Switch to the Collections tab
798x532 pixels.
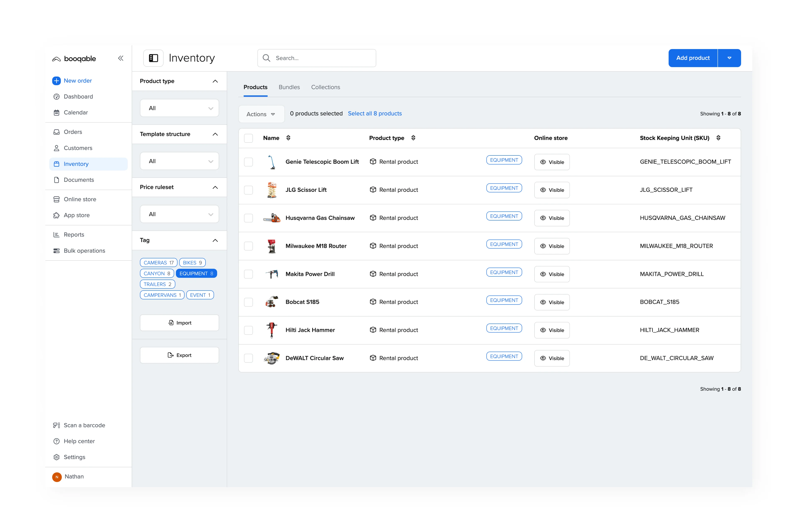tap(325, 87)
